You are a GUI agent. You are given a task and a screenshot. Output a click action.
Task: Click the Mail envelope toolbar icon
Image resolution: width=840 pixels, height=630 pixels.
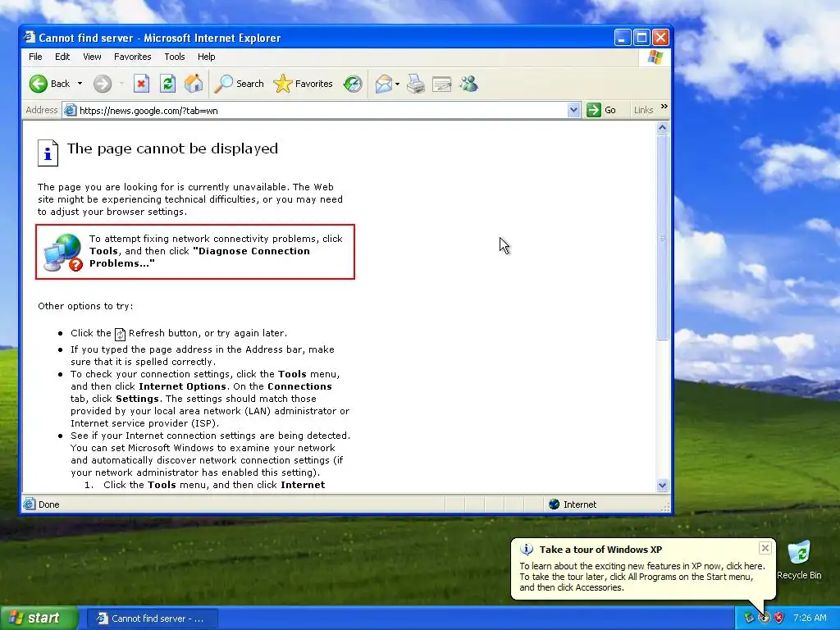coord(384,84)
